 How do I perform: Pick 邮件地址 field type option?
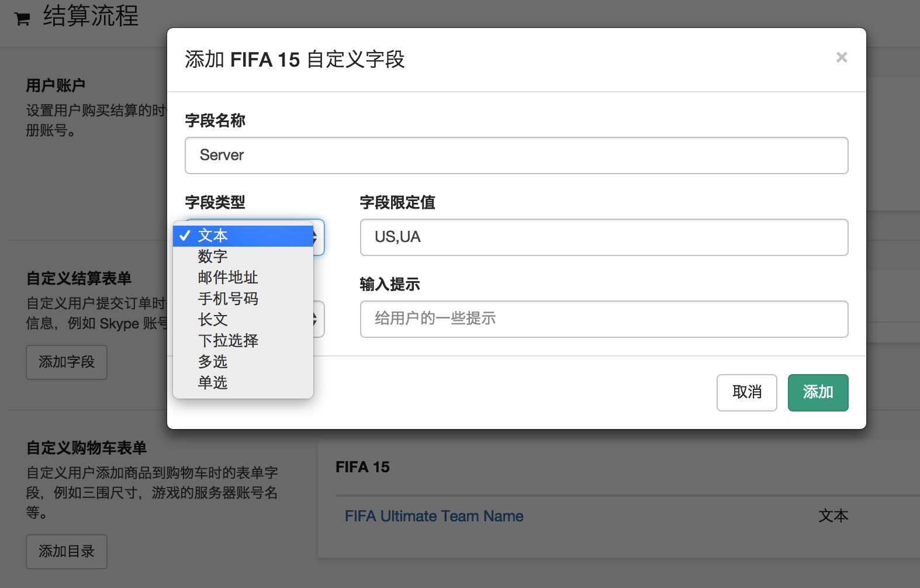point(227,278)
